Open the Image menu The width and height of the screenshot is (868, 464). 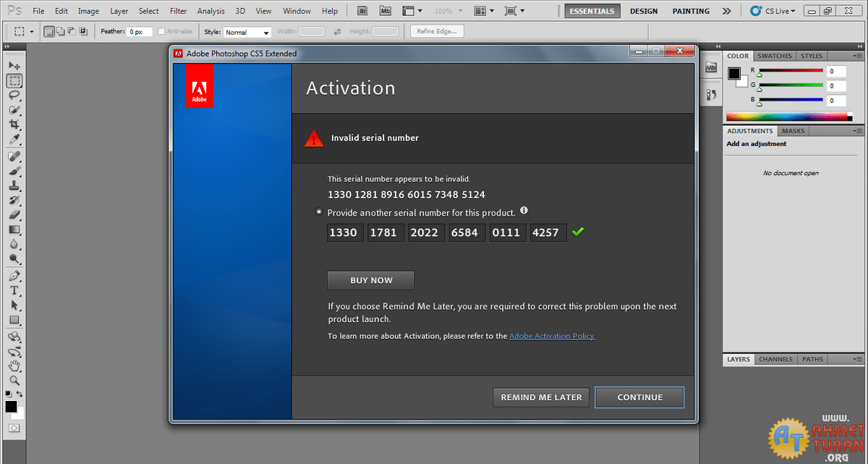[88, 11]
